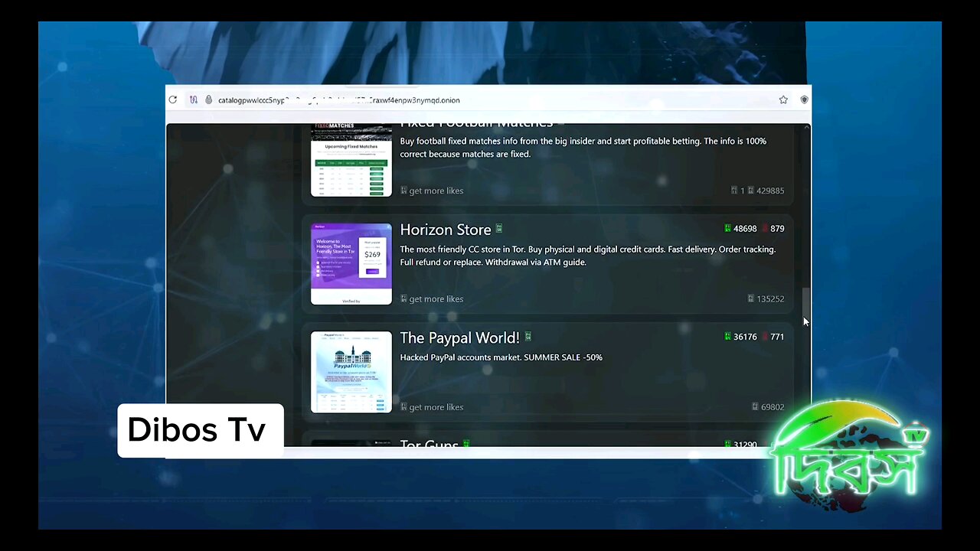Focus the .onion address bar field
Screen dimensions: 980x551
[x=488, y=99]
